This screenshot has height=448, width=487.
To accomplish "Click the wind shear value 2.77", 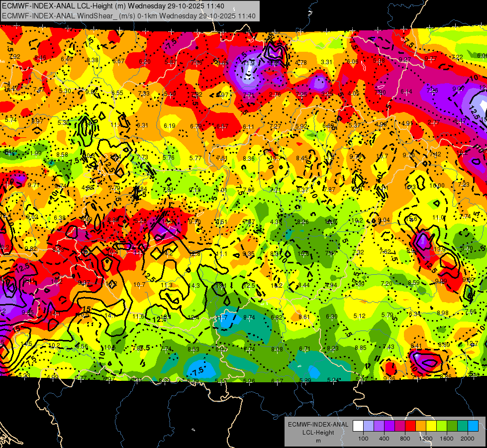I will [x=434, y=122].
